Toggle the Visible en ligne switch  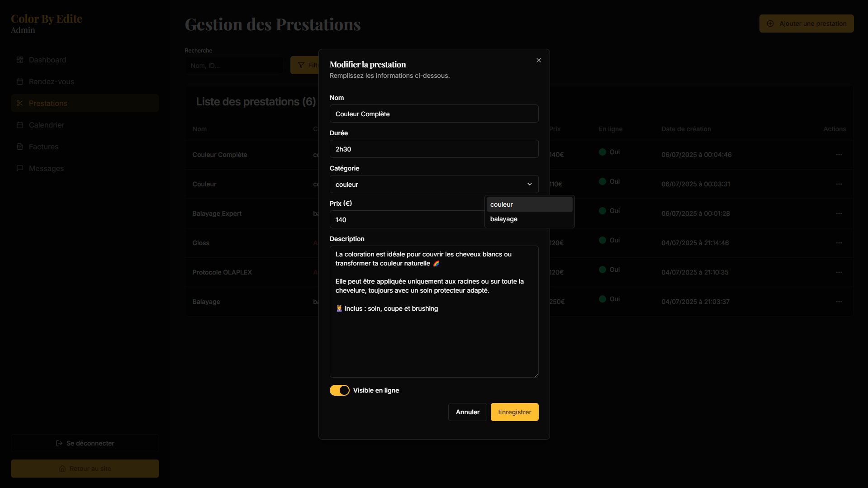tap(339, 390)
